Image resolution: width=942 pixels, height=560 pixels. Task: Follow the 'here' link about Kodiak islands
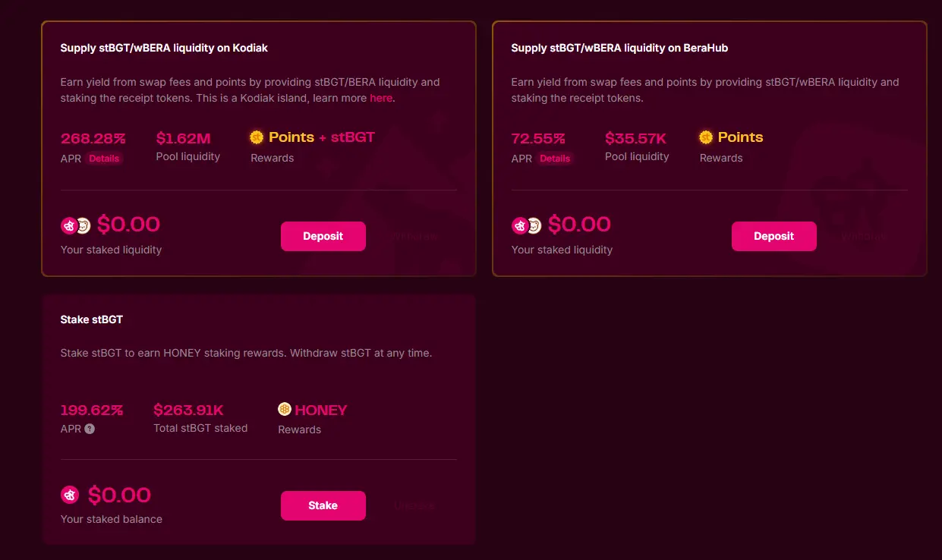click(381, 99)
